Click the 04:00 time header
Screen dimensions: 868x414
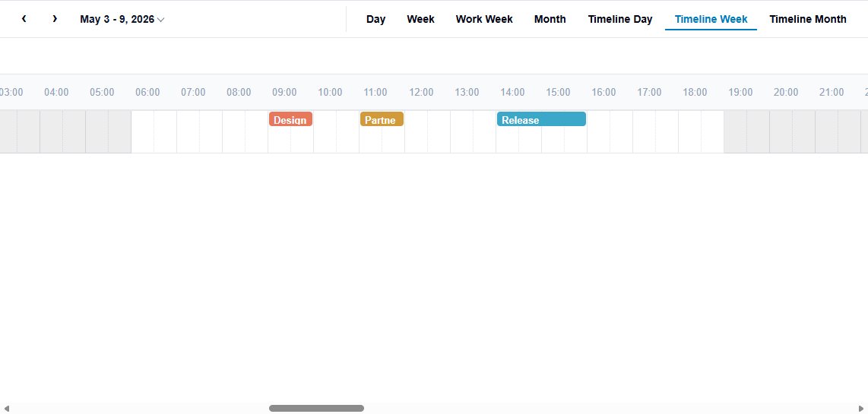pyautogui.click(x=56, y=93)
